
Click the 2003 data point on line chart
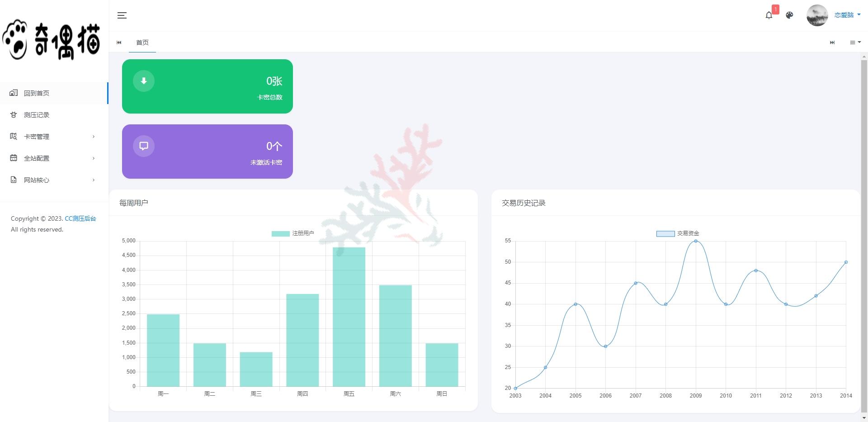[x=515, y=389]
